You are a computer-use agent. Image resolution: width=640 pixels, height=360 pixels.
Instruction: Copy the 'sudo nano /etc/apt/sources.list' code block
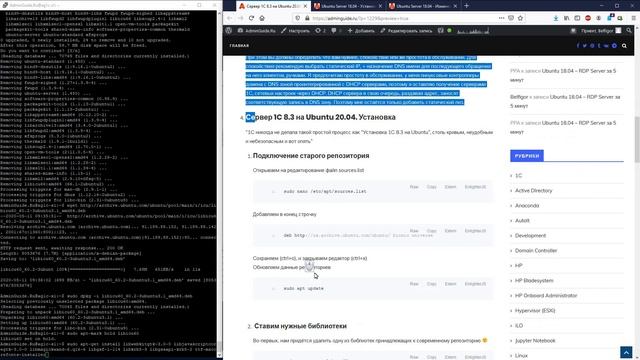tap(431, 187)
